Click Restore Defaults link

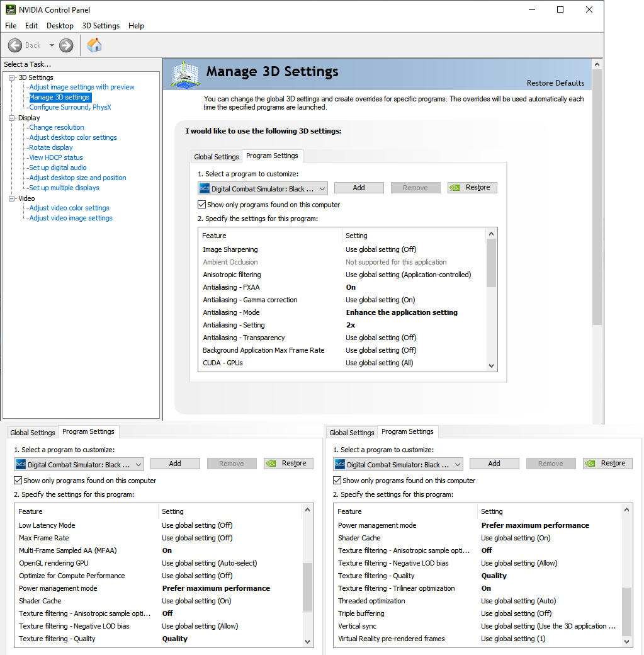click(555, 83)
